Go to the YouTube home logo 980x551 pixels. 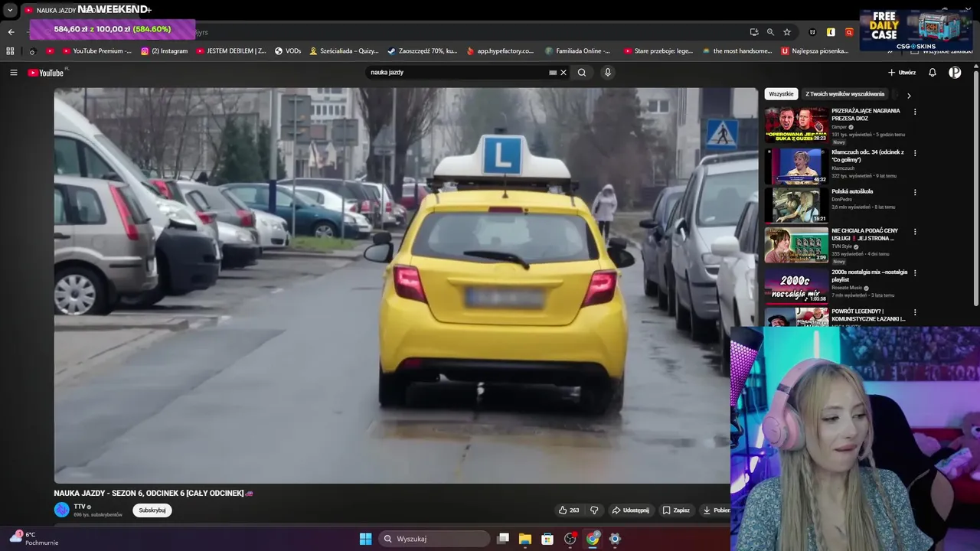point(46,73)
